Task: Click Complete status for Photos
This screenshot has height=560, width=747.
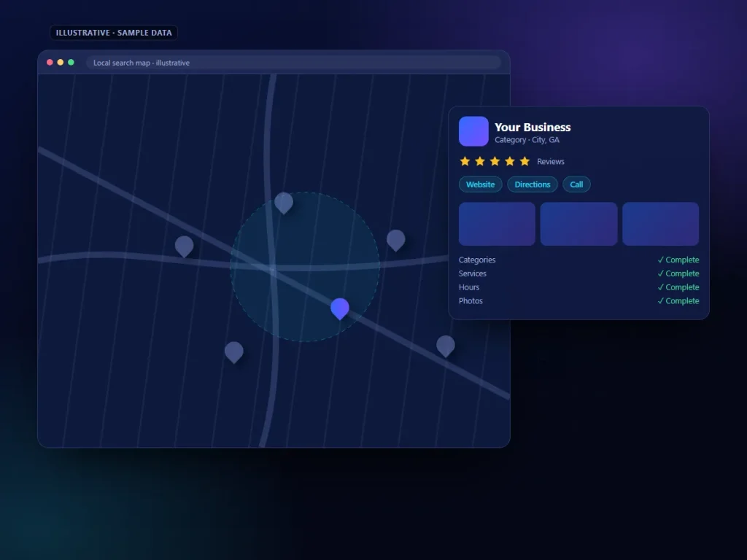Action: tap(678, 301)
